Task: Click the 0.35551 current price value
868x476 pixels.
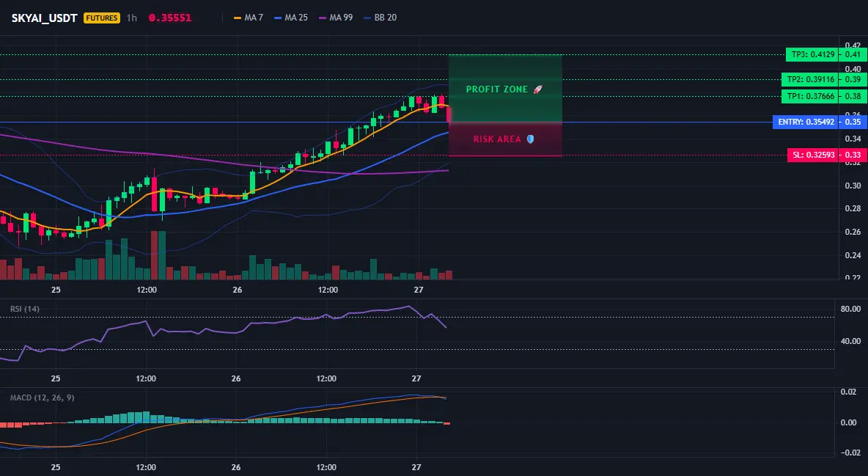Action: point(170,18)
